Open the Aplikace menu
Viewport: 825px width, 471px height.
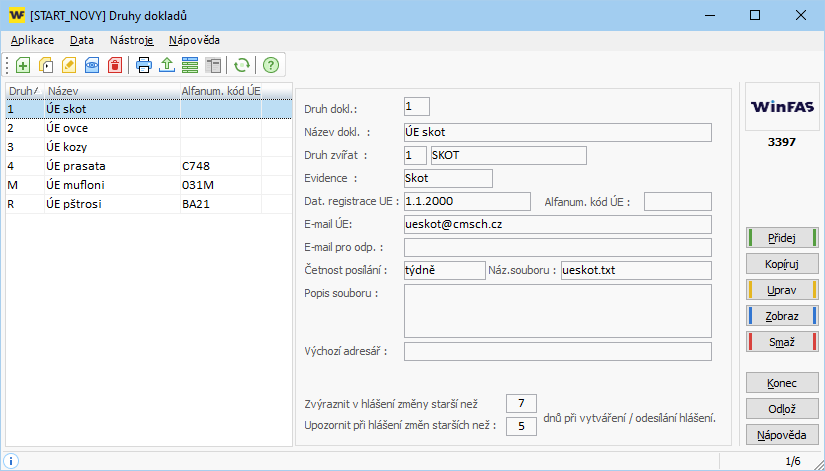point(32,40)
